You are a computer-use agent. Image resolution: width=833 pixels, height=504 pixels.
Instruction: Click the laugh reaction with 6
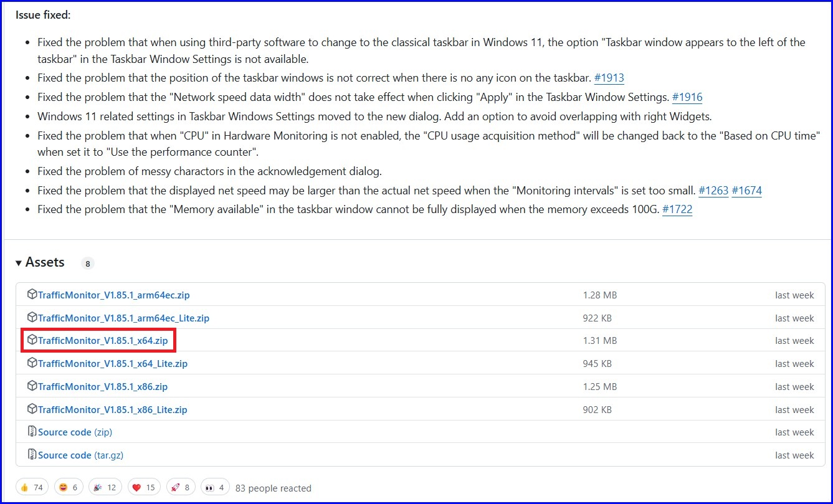point(69,487)
